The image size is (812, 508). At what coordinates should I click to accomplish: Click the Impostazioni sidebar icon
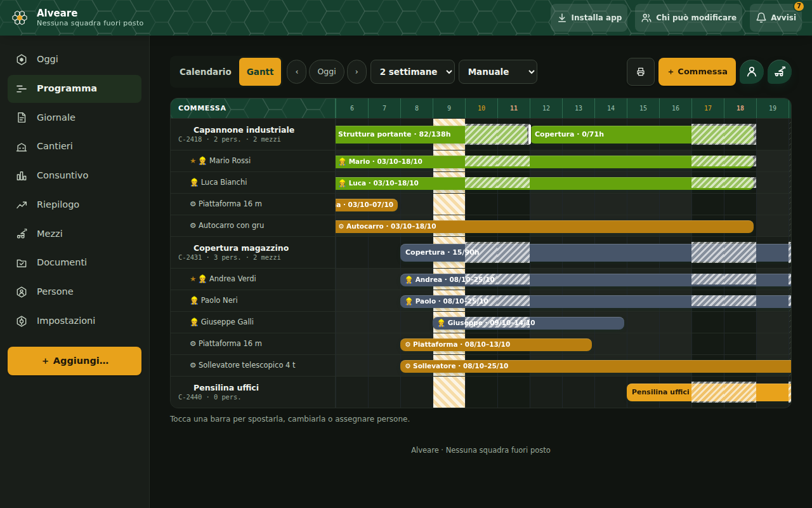click(x=22, y=321)
